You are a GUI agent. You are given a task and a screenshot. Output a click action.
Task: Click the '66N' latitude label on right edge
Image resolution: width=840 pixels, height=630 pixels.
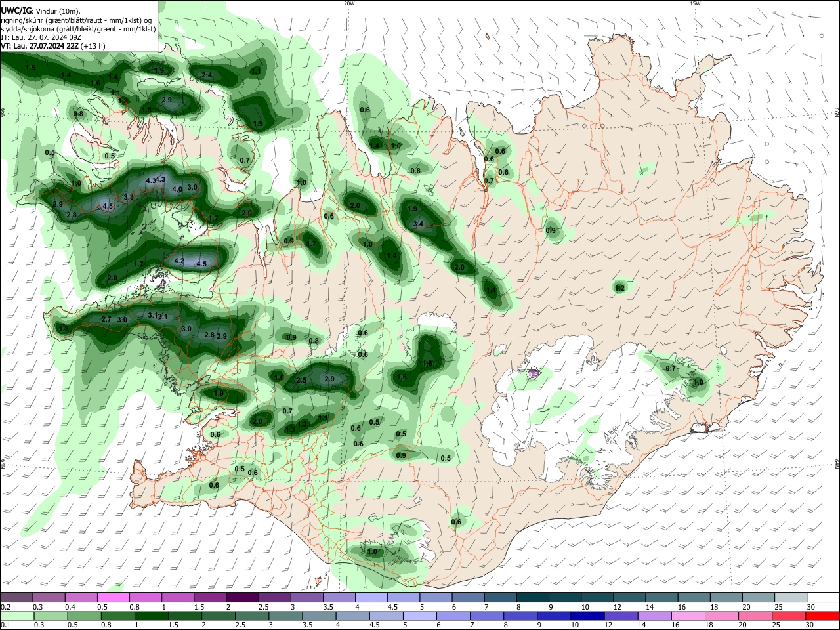pos(836,114)
